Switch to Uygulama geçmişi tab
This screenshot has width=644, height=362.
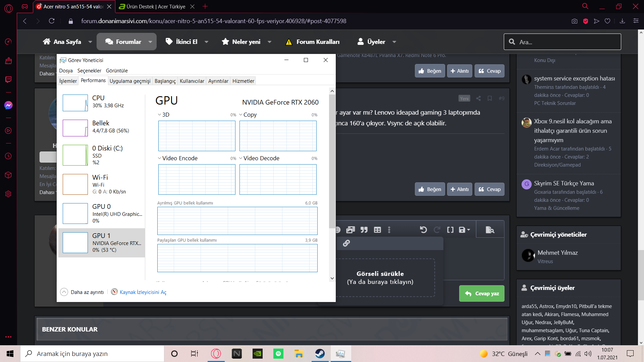pyautogui.click(x=130, y=81)
